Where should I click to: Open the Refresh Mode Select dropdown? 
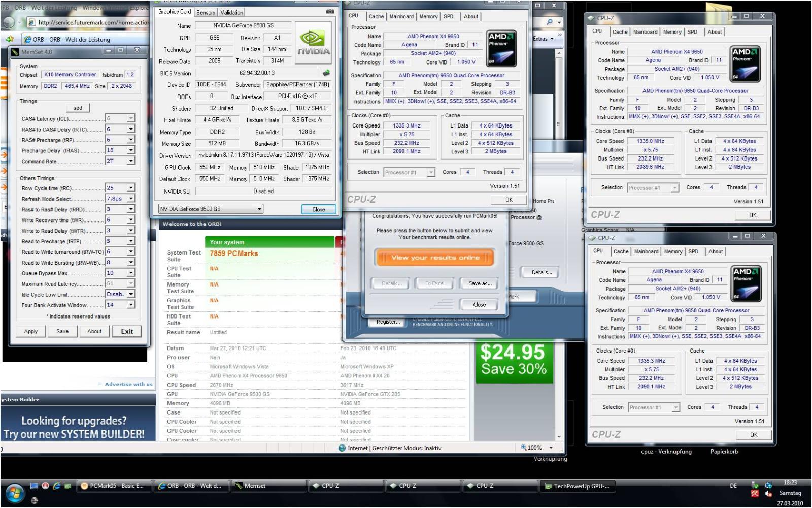point(130,199)
